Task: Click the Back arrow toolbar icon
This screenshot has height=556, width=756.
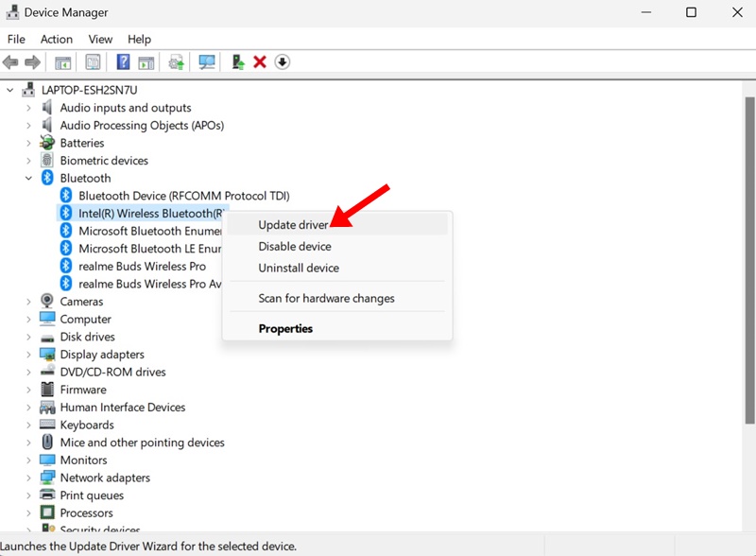Action: click(x=10, y=62)
